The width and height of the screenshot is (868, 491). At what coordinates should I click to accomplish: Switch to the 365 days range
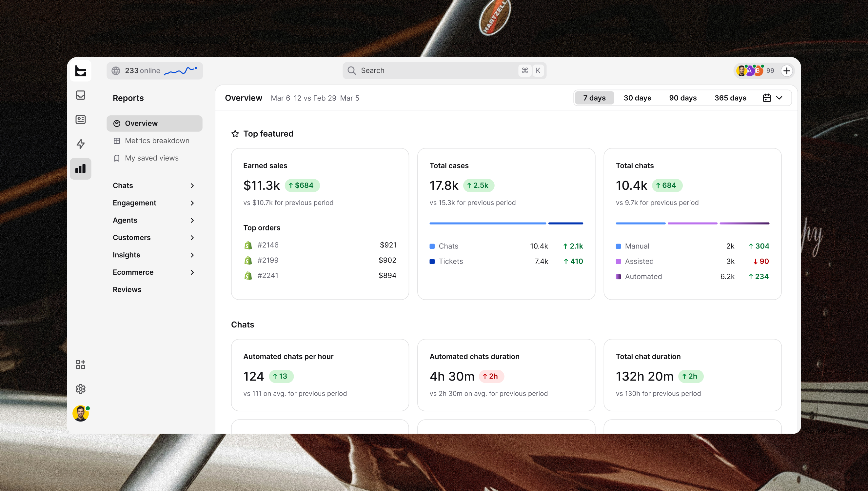(x=730, y=98)
